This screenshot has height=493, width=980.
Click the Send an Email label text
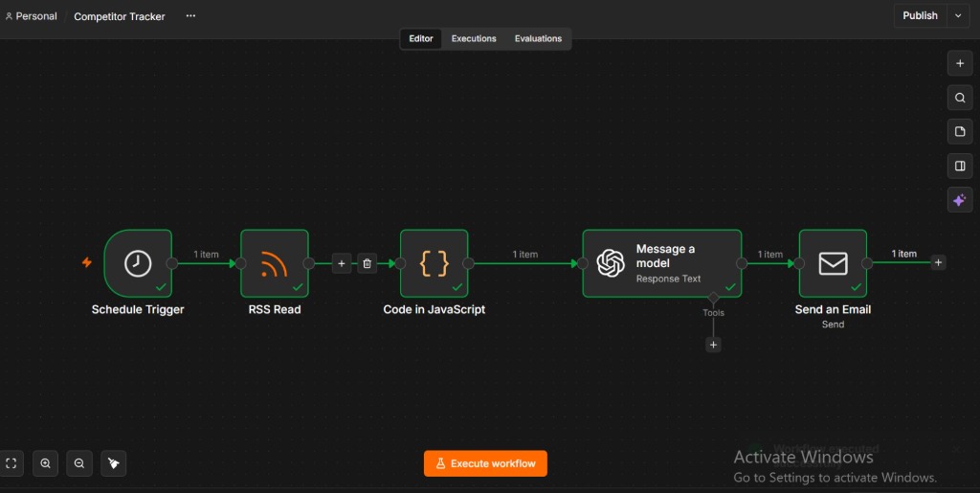(833, 309)
